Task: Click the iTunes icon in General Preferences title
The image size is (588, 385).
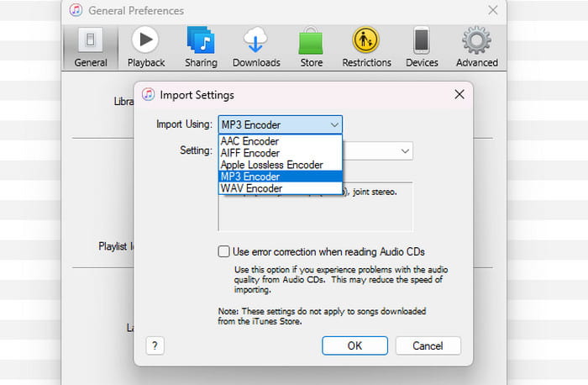Action: (x=76, y=10)
